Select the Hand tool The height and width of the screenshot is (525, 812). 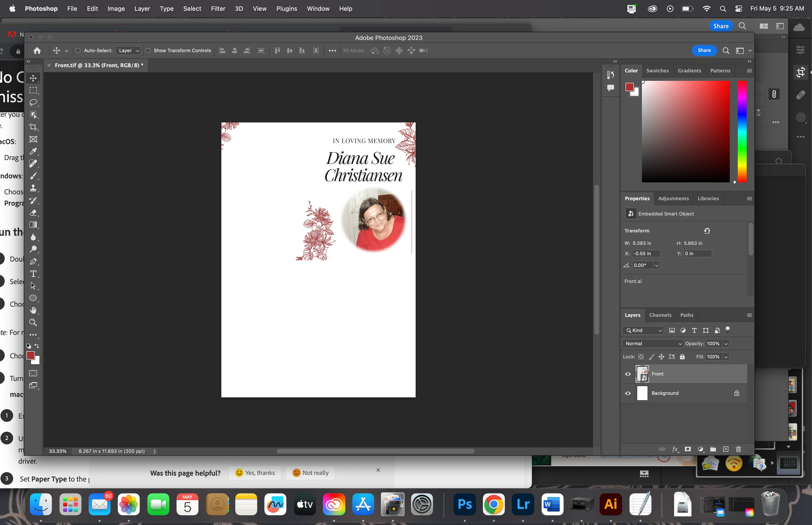coord(33,310)
